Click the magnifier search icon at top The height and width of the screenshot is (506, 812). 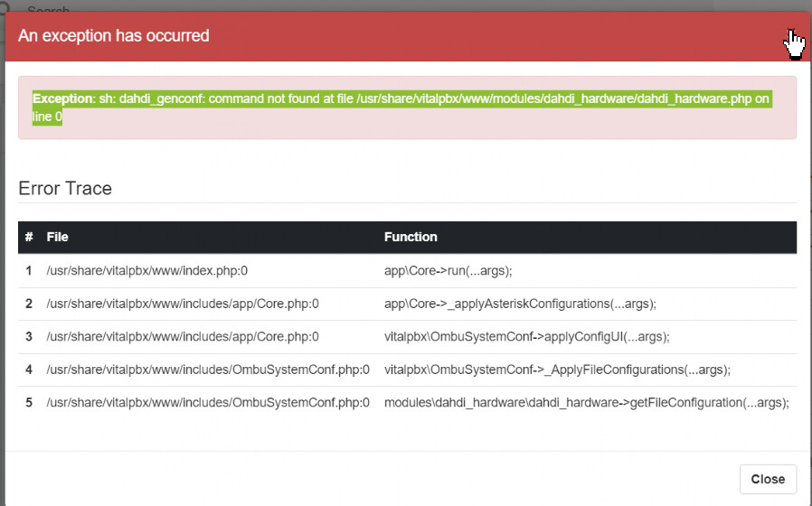5,6
